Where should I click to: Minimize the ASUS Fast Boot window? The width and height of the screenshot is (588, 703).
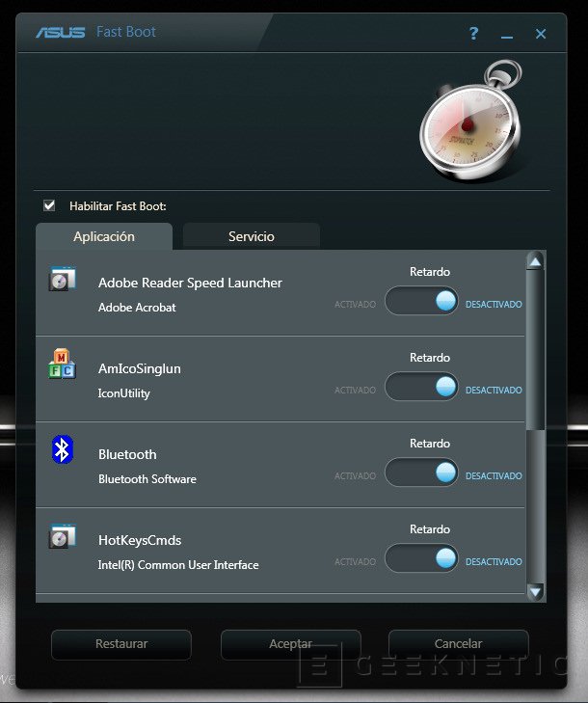(x=507, y=37)
